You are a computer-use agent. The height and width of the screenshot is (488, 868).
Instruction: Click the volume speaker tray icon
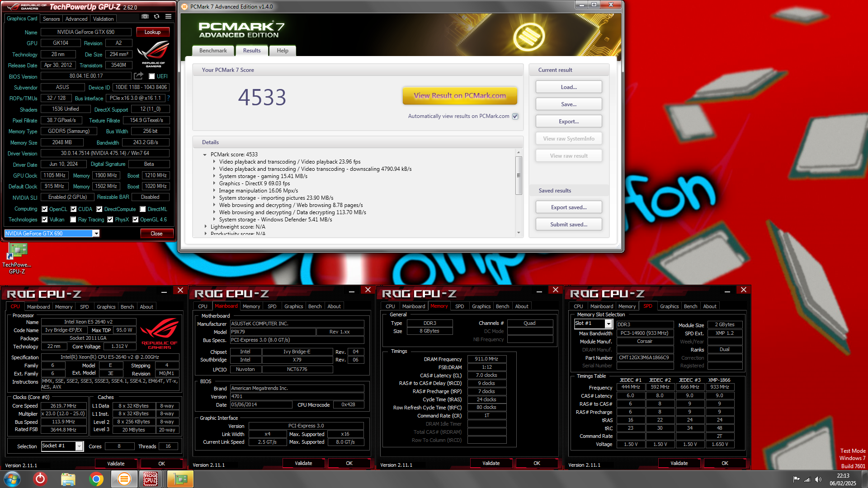818,479
